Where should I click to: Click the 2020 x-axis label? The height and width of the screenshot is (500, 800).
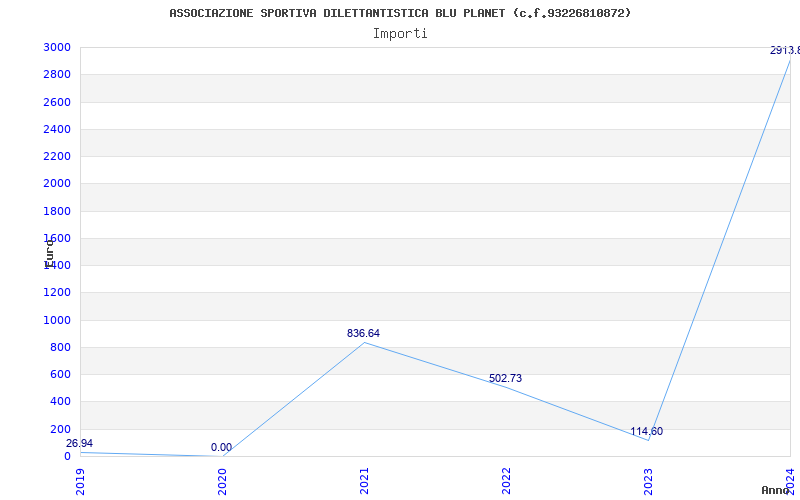tap(222, 482)
